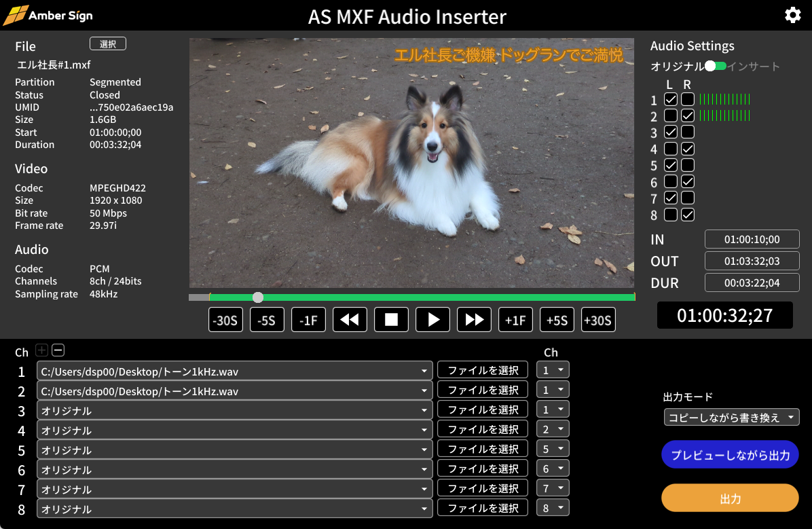The image size is (812, 529).
Task: Enable the R checkbox for audio channel 3
Action: coord(688,132)
